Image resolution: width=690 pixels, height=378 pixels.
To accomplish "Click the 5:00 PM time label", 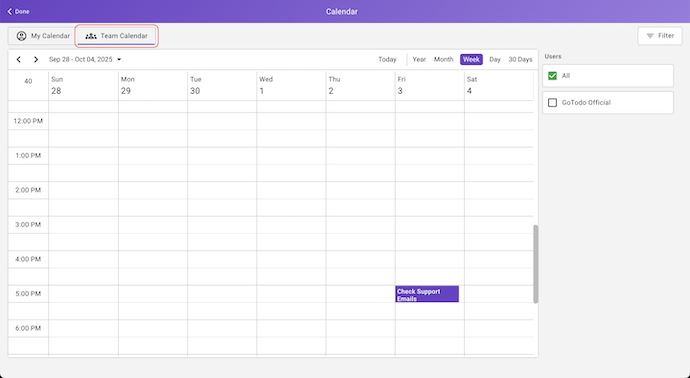I will (x=28, y=294).
